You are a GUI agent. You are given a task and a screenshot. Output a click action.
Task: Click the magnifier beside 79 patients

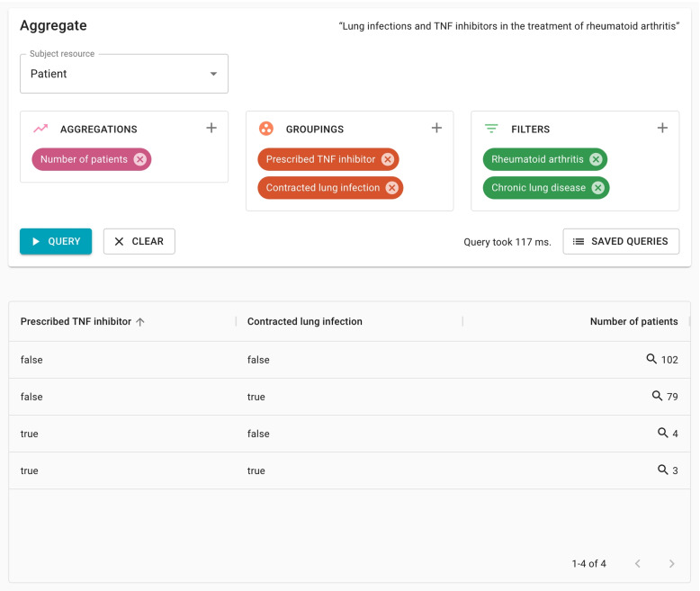pos(657,396)
